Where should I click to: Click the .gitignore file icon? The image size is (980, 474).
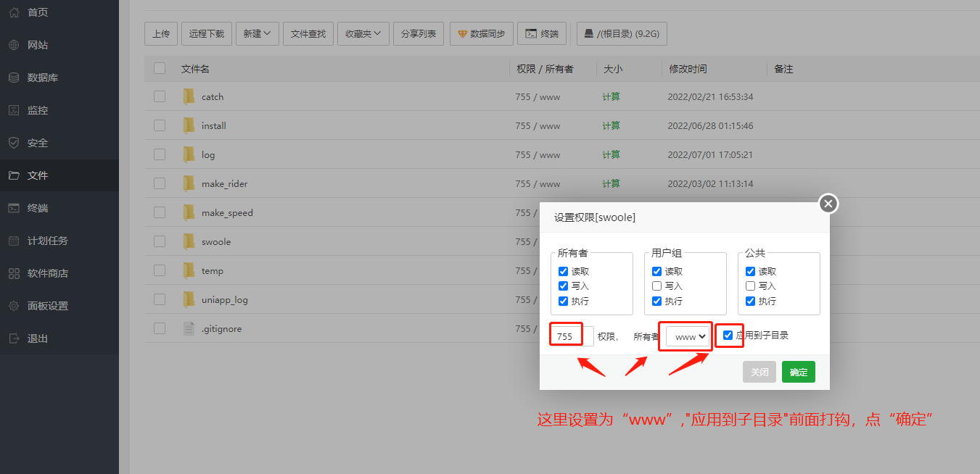[189, 328]
